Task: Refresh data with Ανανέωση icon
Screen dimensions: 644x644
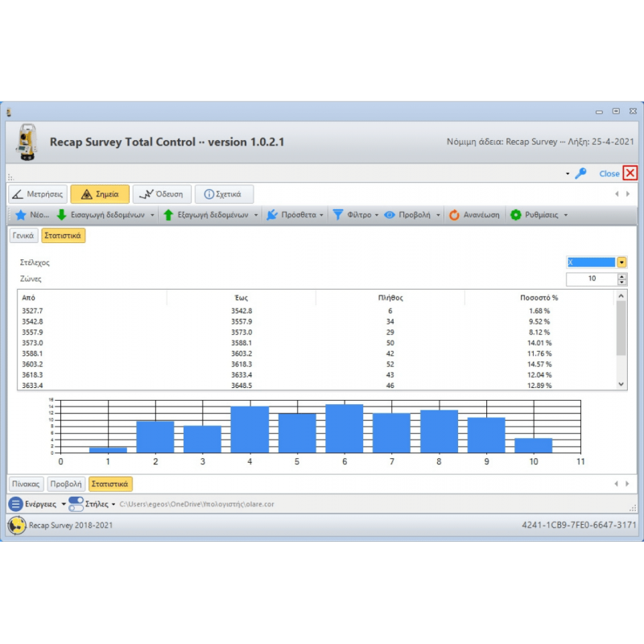Action: point(455,215)
